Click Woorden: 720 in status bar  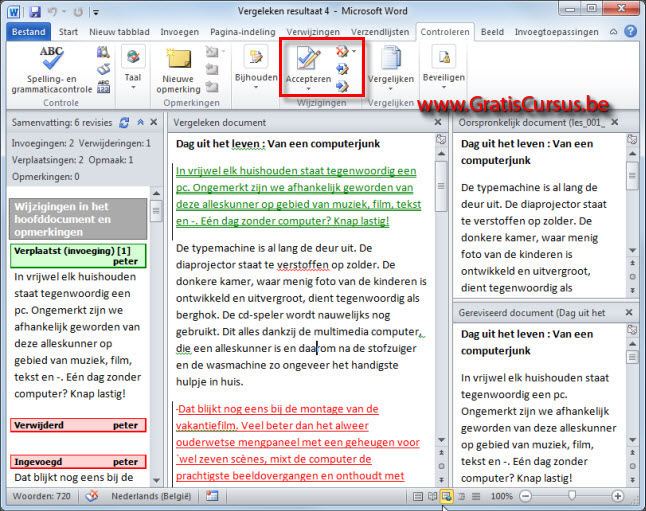(x=42, y=496)
